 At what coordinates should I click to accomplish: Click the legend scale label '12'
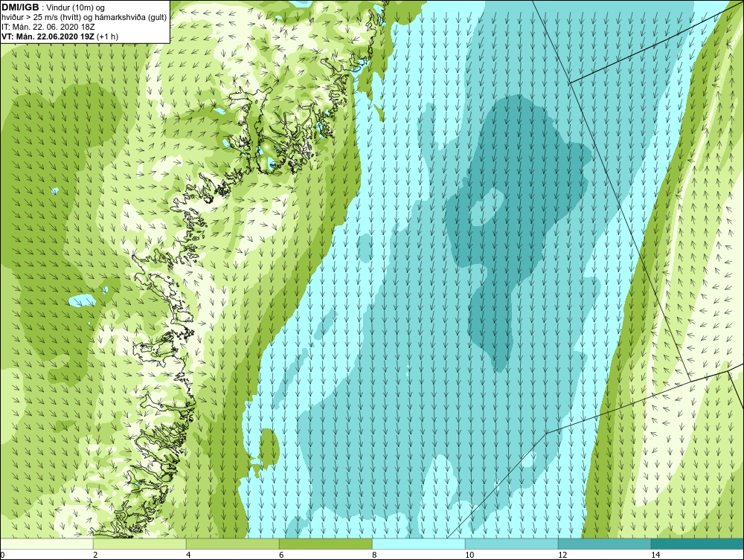pos(562,555)
